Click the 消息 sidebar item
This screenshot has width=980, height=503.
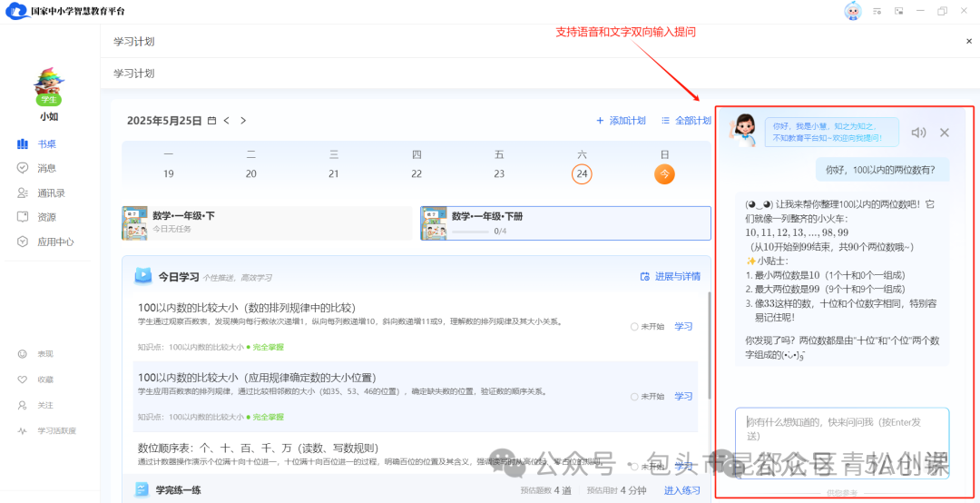pyautogui.click(x=45, y=168)
